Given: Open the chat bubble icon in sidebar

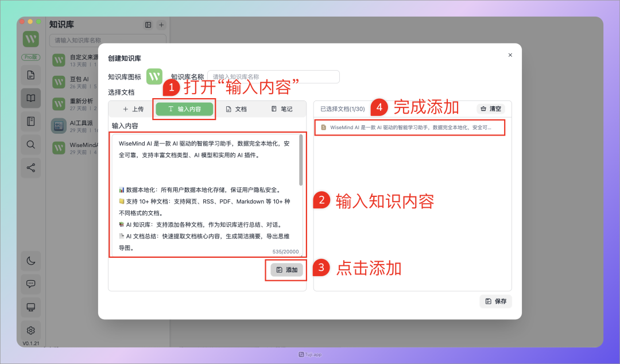Looking at the screenshot, I should click(x=31, y=284).
